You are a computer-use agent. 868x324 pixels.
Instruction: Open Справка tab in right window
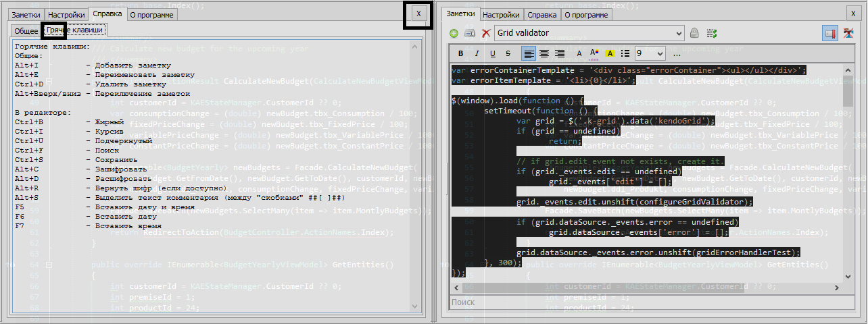(542, 14)
